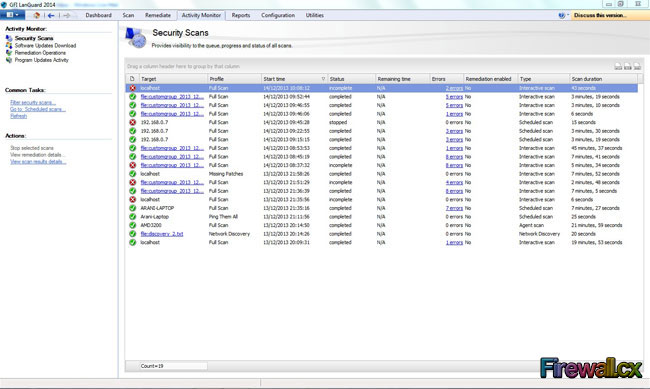Click the green check icon of the AMD3200 scan
This screenshot has width=650, height=389.
(x=133, y=225)
